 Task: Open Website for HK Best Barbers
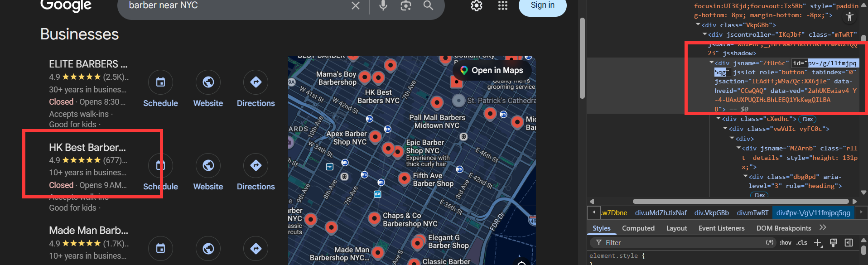pyautogui.click(x=208, y=165)
